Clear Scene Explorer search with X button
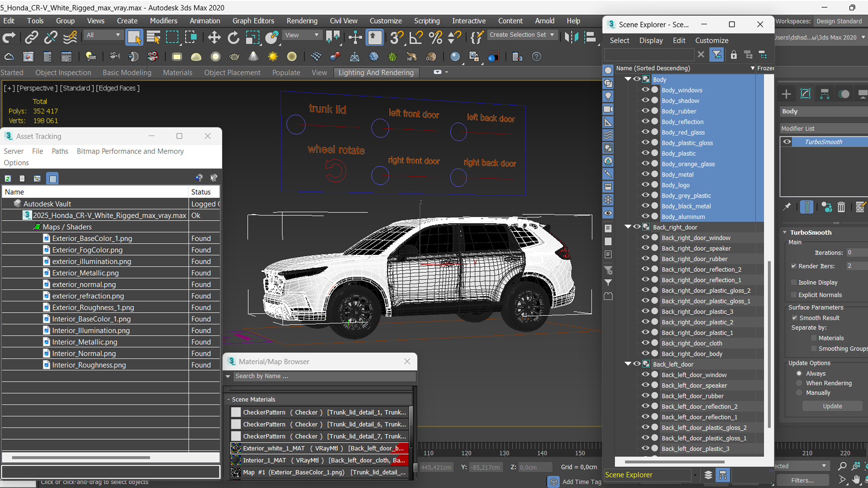Image resolution: width=868 pixels, height=488 pixels. pyautogui.click(x=701, y=55)
